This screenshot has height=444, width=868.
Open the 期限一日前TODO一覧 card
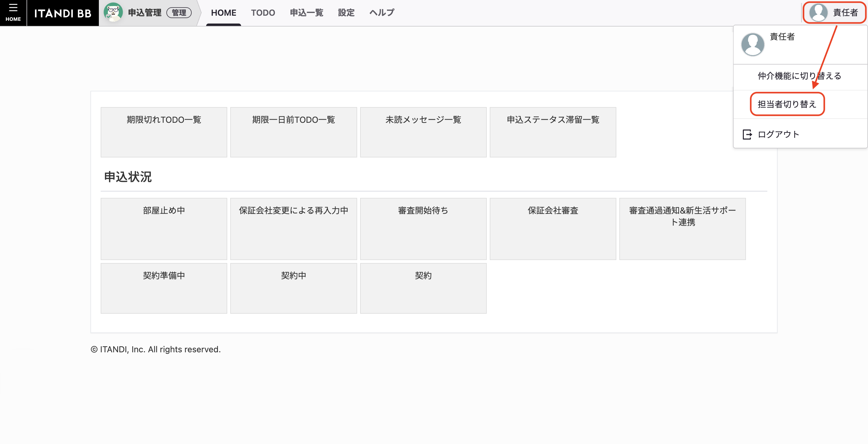click(294, 132)
